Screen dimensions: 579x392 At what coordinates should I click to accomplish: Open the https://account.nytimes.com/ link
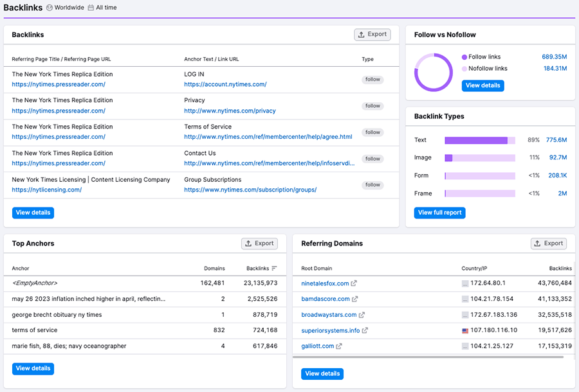(x=225, y=84)
